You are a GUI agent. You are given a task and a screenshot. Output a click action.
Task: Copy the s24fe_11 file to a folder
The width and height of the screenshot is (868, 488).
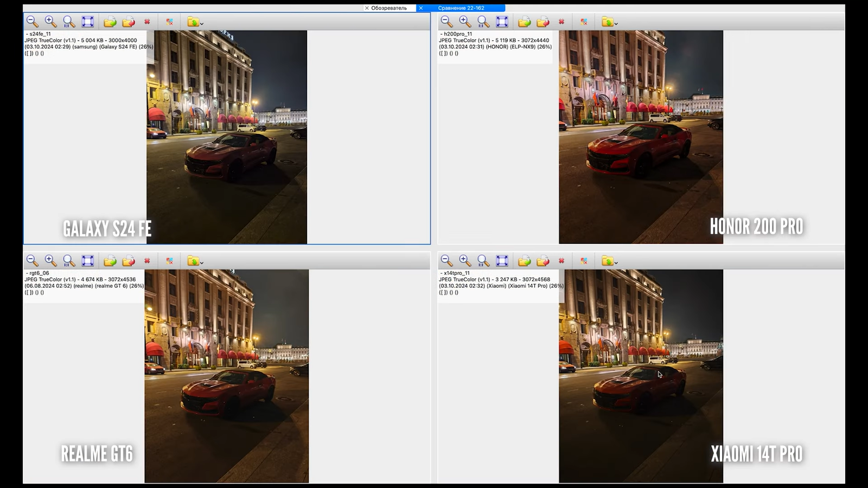110,22
